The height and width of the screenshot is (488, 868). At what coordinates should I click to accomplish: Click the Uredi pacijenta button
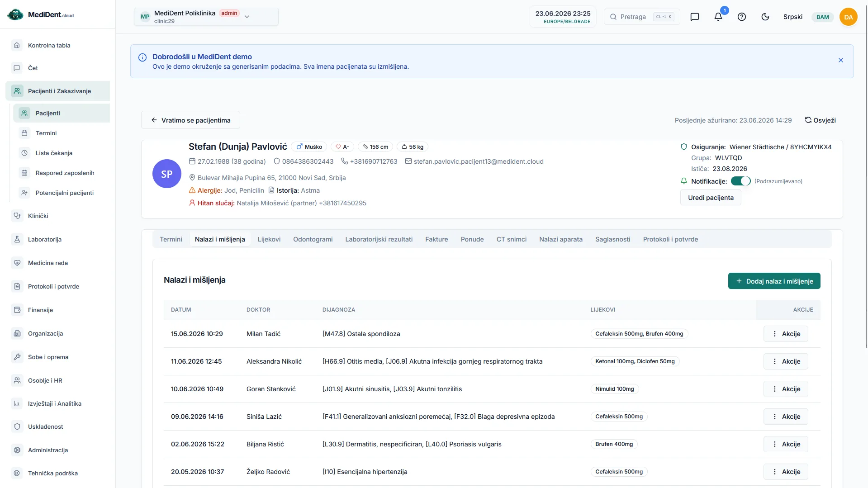(711, 198)
